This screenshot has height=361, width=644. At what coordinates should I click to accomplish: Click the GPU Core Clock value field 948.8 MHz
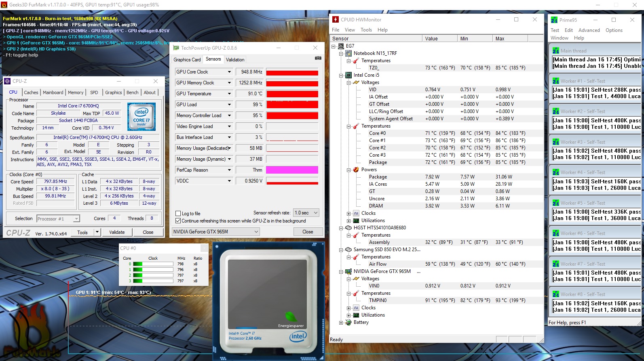tap(249, 72)
